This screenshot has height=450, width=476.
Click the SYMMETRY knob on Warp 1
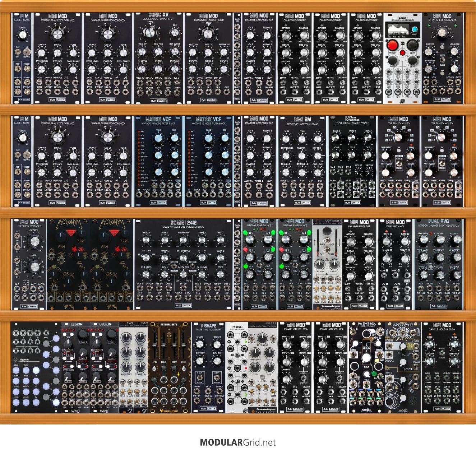[255, 352]
